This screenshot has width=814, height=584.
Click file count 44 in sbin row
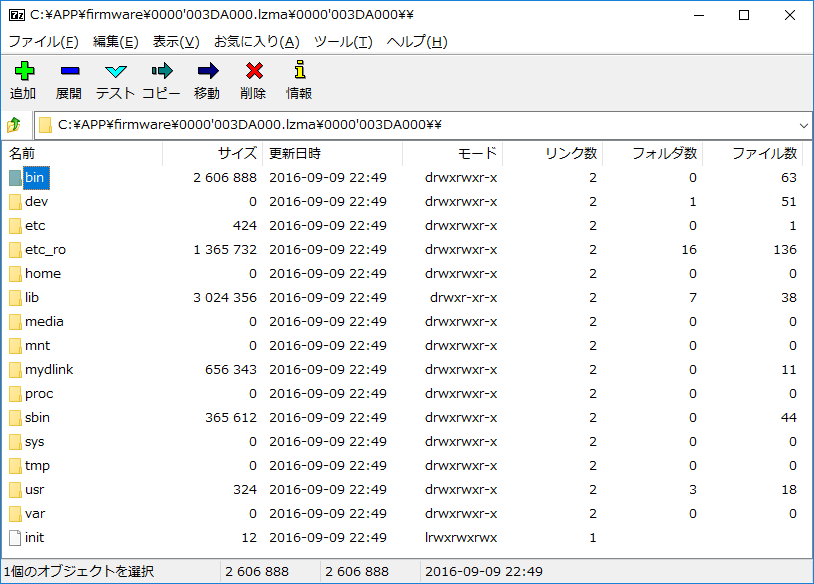[x=789, y=418]
